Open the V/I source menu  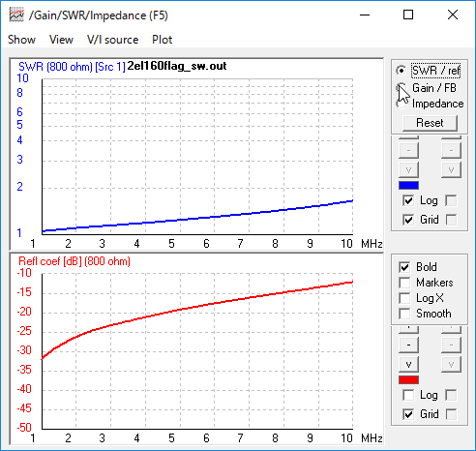(112, 40)
